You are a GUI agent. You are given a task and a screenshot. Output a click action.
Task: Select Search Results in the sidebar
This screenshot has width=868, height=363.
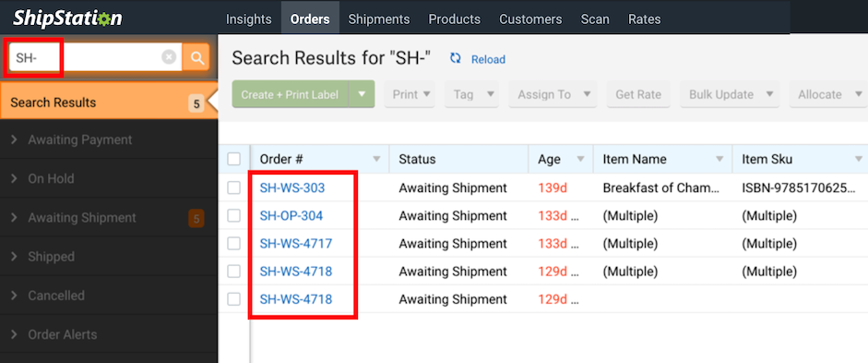tap(109, 103)
